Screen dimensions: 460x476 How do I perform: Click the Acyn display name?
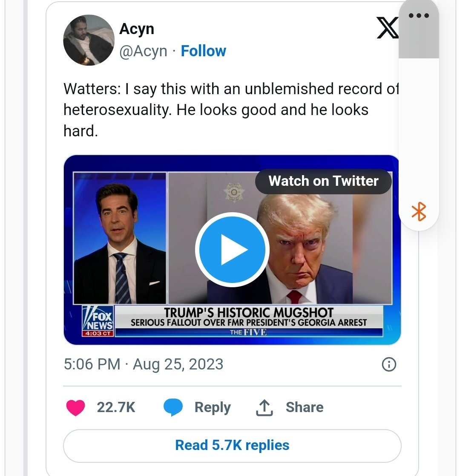(x=136, y=29)
